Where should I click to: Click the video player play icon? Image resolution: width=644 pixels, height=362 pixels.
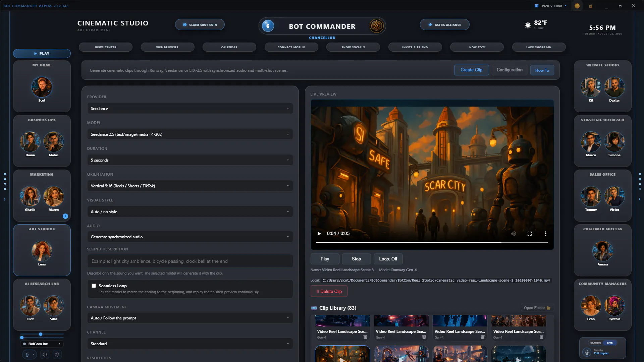tap(319, 234)
